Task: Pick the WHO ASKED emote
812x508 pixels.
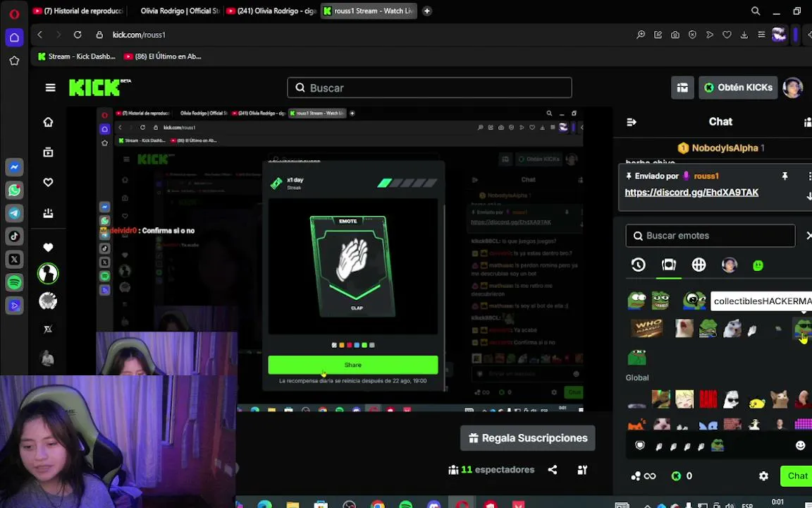Action: [647, 328]
